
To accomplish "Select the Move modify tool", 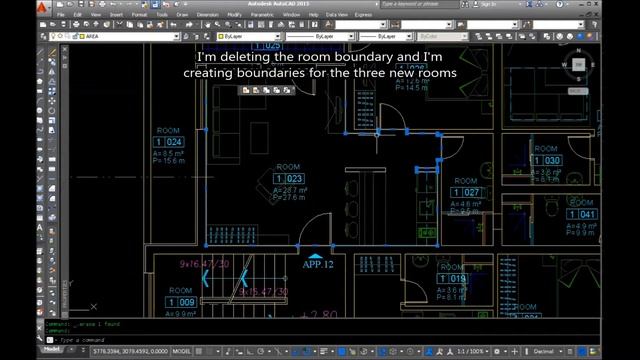I will (x=52, y=101).
